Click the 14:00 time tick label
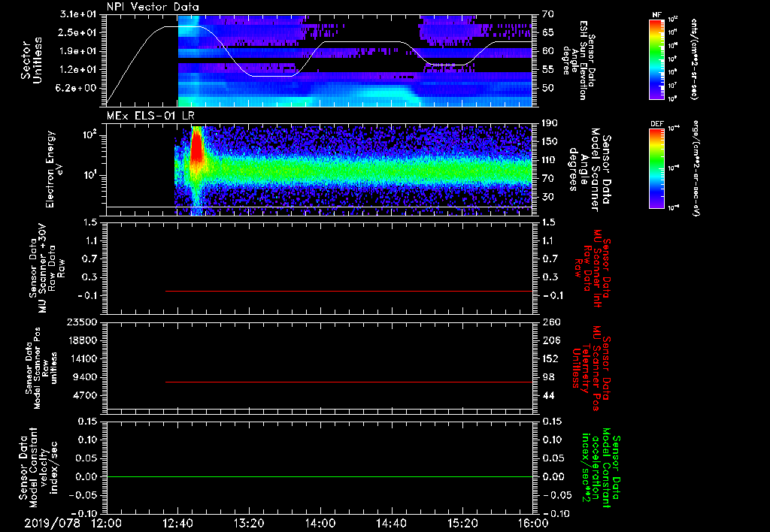The image size is (770, 532). coord(320,524)
